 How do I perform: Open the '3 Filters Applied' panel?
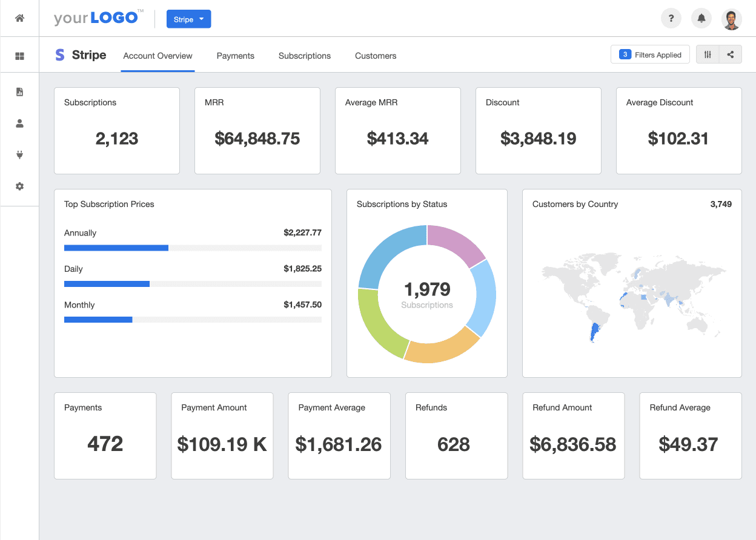649,54
